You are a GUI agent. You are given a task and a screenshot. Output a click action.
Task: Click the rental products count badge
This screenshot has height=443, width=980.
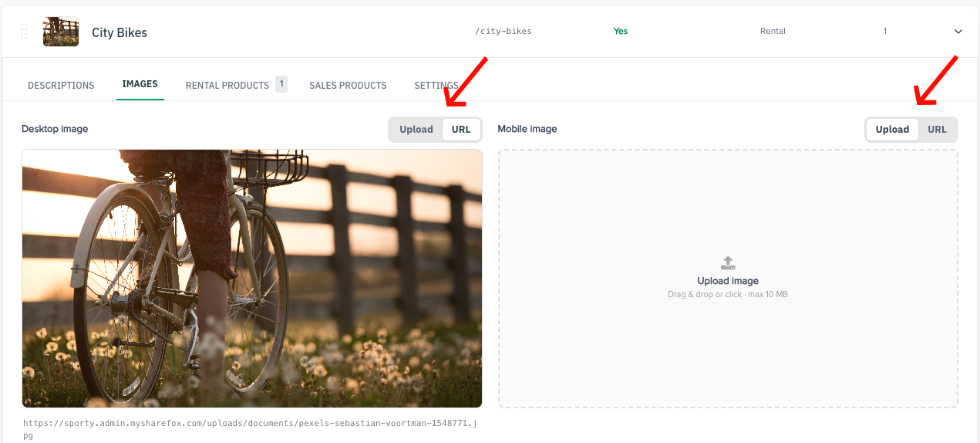[x=281, y=83]
